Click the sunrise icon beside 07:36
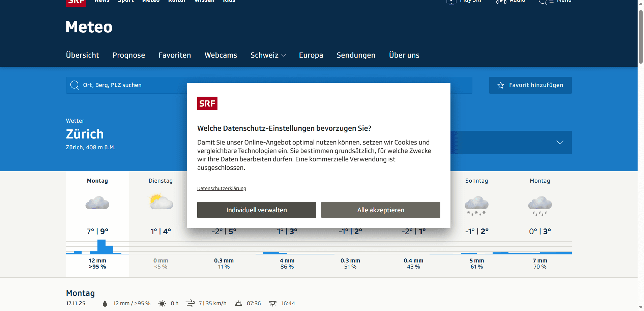Image resolution: width=644 pixels, height=311 pixels. (x=238, y=304)
